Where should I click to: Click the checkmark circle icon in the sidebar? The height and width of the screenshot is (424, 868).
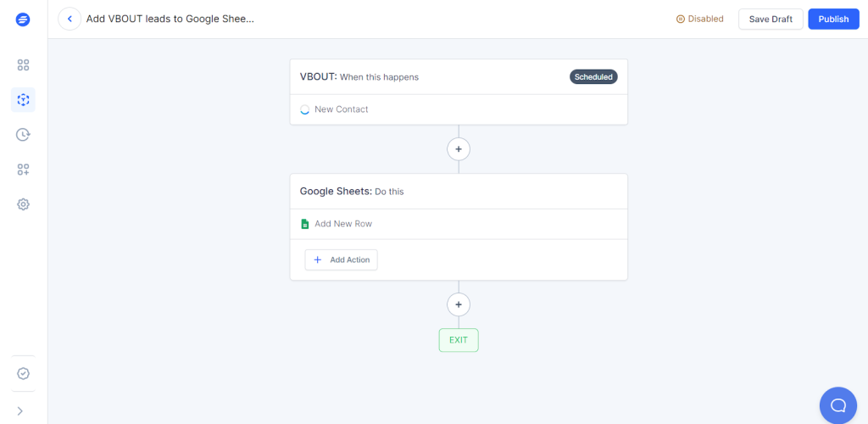click(23, 373)
